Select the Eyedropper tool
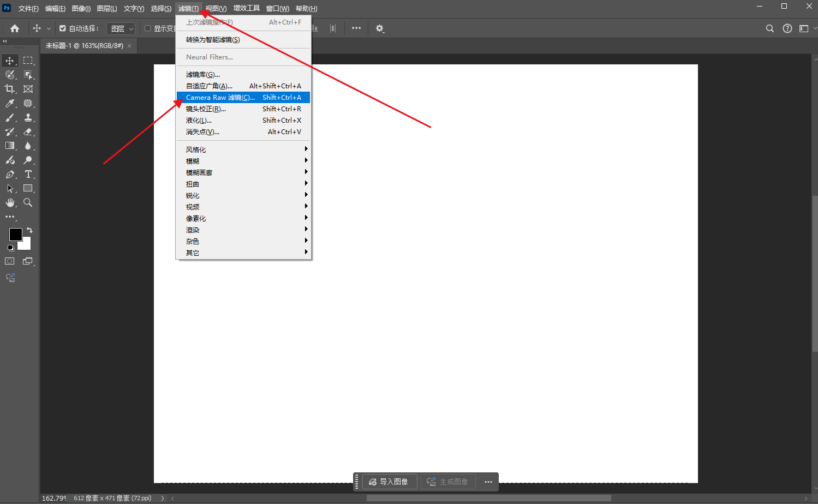 (10, 103)
